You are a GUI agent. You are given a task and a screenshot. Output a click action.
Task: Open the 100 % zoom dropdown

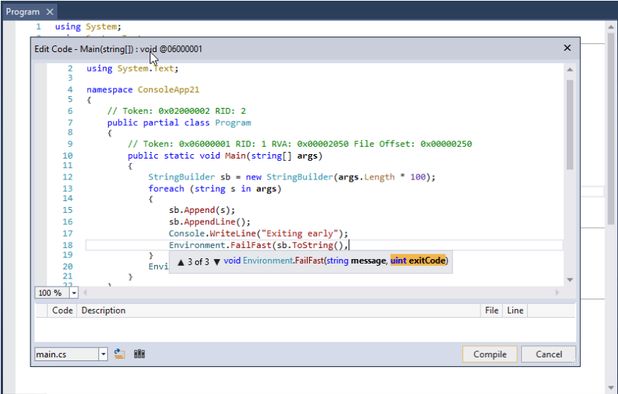pos(74,293)
